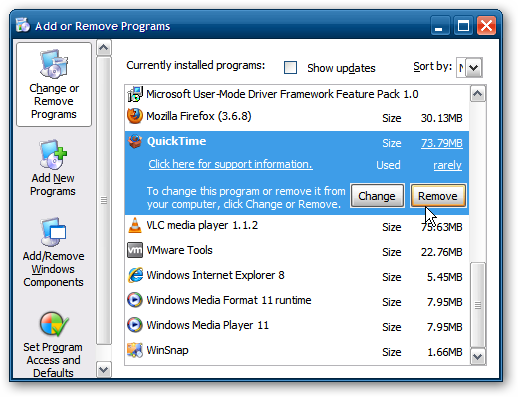The image size is (518, 397).
Task: Click the Windows Media Player 11 icon
Action: 135,325
